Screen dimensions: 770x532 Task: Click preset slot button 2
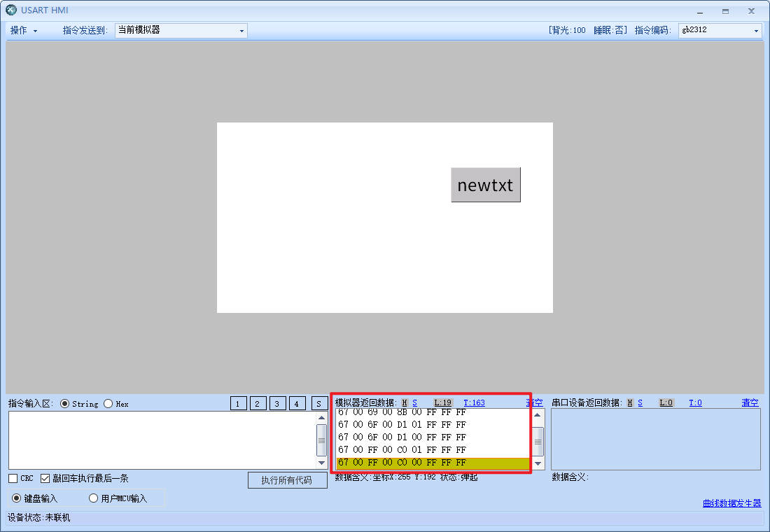[x=258, y=403]
